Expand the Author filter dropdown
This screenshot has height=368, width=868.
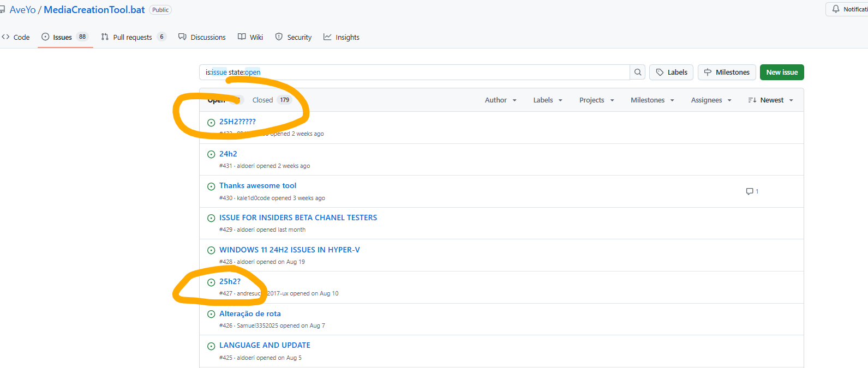pyautogui.click(x=500, y=100)
